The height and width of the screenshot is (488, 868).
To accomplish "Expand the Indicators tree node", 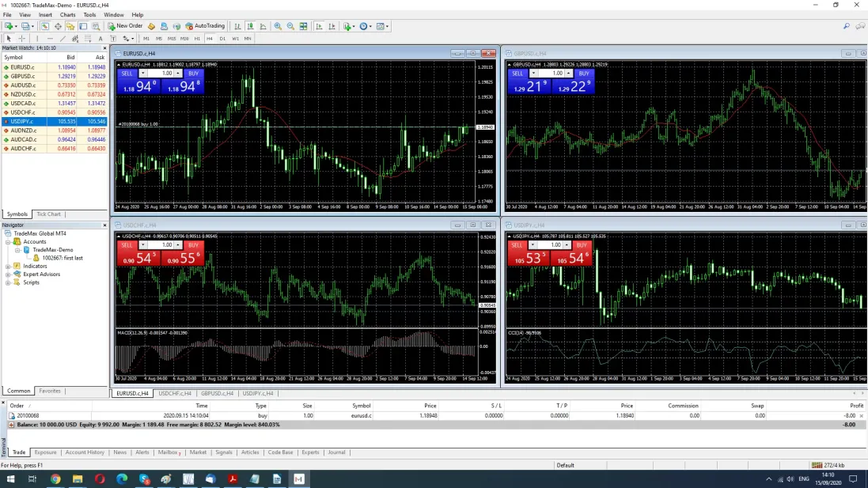I will click(x=8, y=266).
